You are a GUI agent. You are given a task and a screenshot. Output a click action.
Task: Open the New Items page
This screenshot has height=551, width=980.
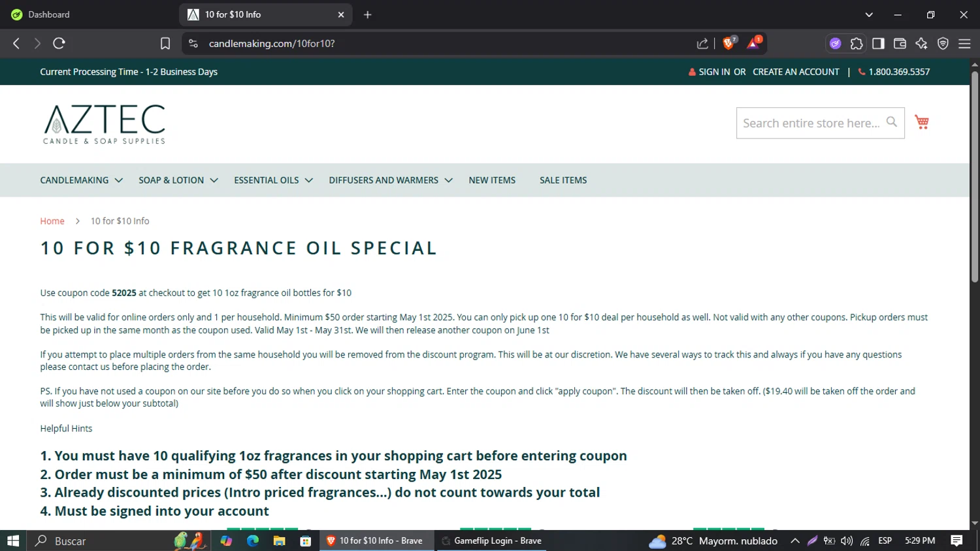[492, 180]
